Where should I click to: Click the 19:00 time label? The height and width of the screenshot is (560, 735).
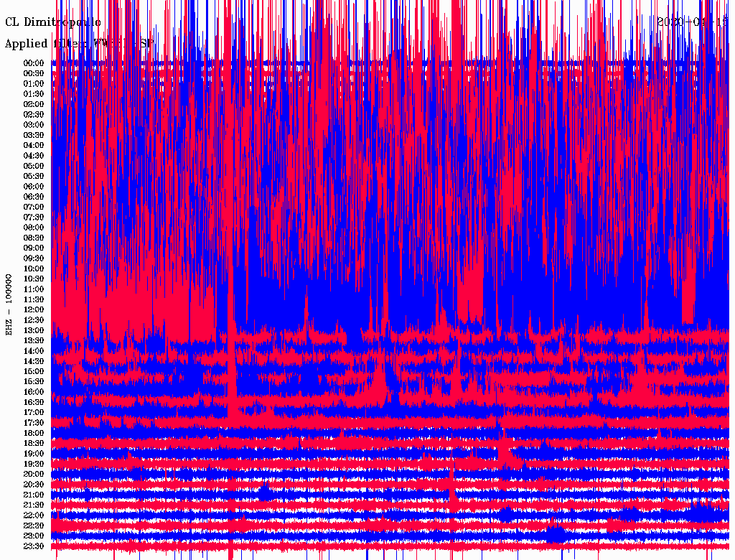pos(34,454)
